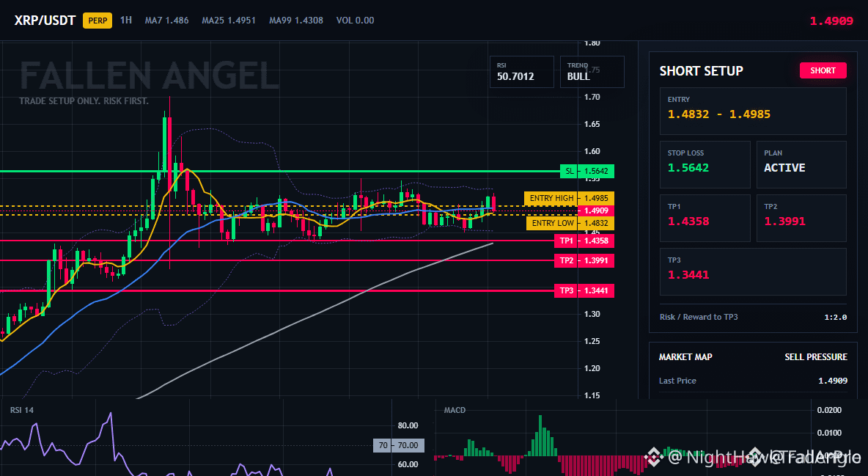Click the 1.30 price axis label
868x476 pixels.
(592, 314)
